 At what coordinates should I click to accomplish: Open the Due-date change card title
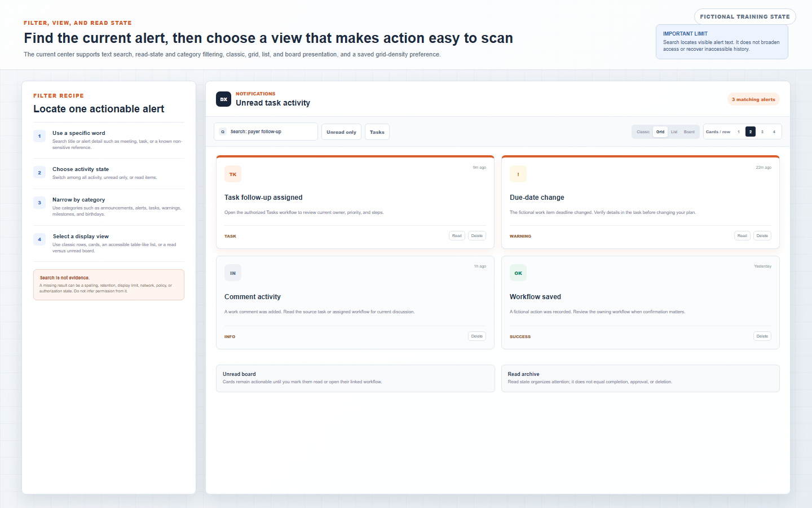pos(537,198)
